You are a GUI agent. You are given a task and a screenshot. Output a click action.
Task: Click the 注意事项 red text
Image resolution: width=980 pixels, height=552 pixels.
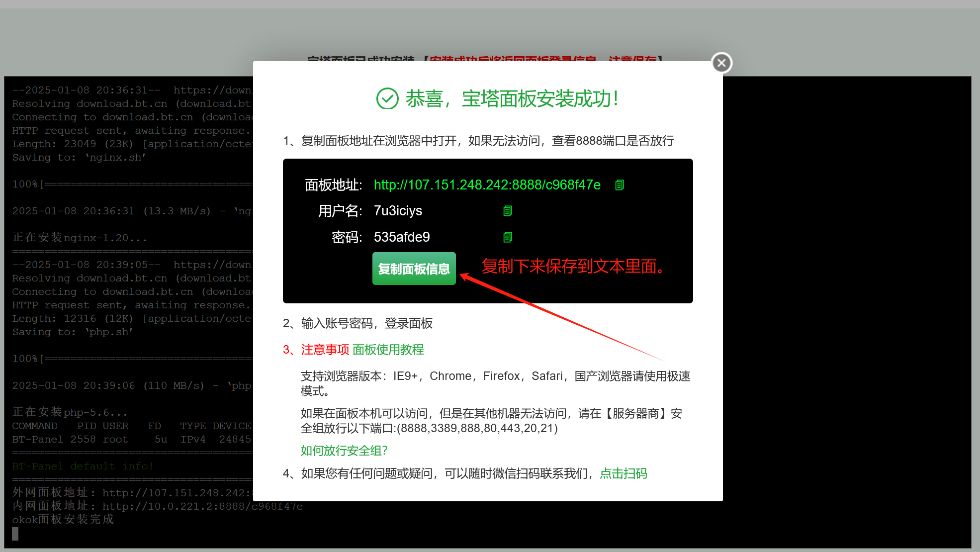tap(325, 350)
